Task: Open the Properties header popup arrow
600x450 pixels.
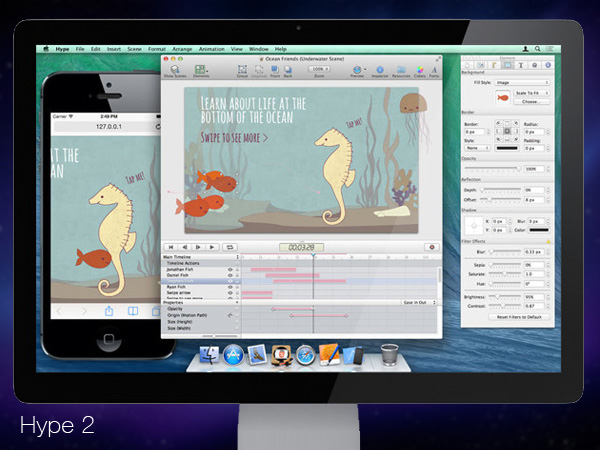Action: tap(237, 302)
